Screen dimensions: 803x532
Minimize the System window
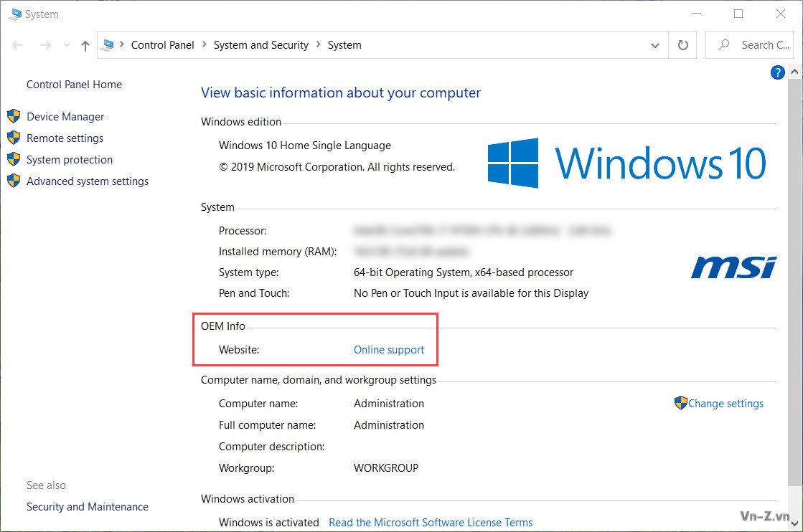[x=697, y=14]
